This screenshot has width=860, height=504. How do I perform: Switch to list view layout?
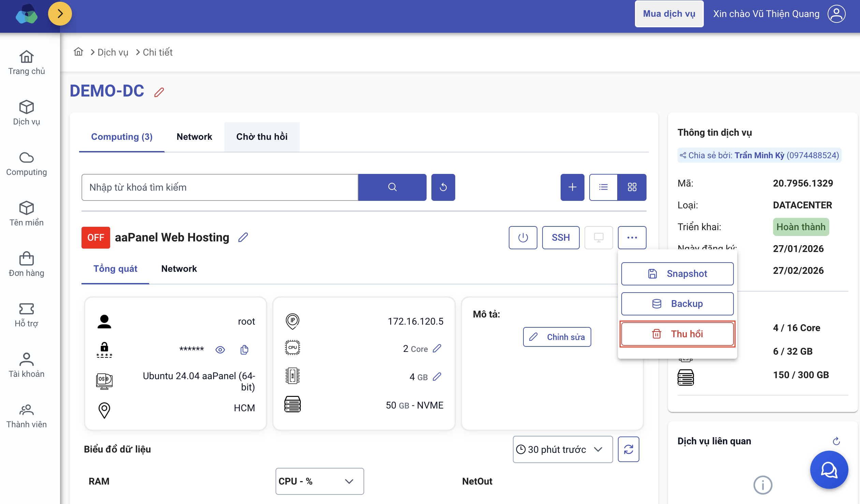coord(603,187)
